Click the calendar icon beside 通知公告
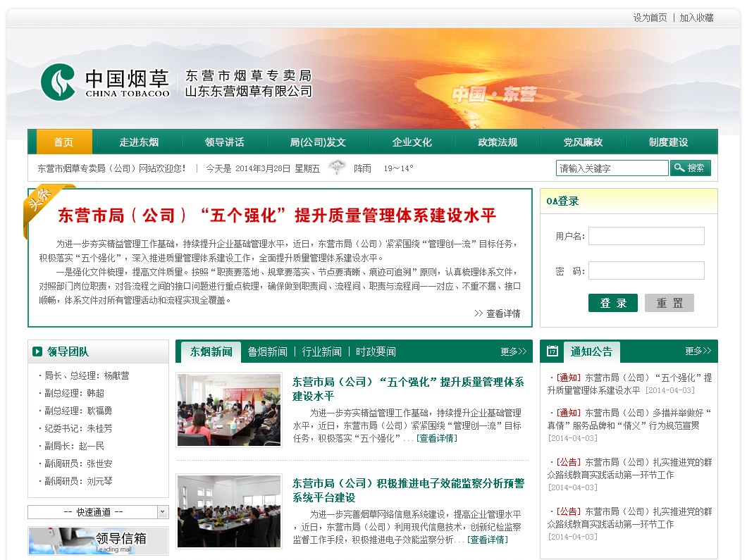The width and height of the screenshot is (747, 560). click(554, 351)
